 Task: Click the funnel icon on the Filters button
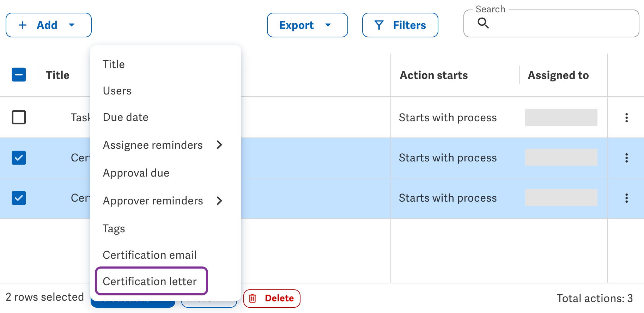click(x=379, y=25)
